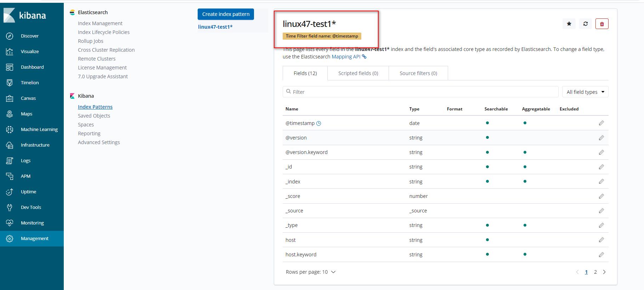Open Advanced Settings link
The width and height of the screenshot is (644, 290).
(99, 142)
